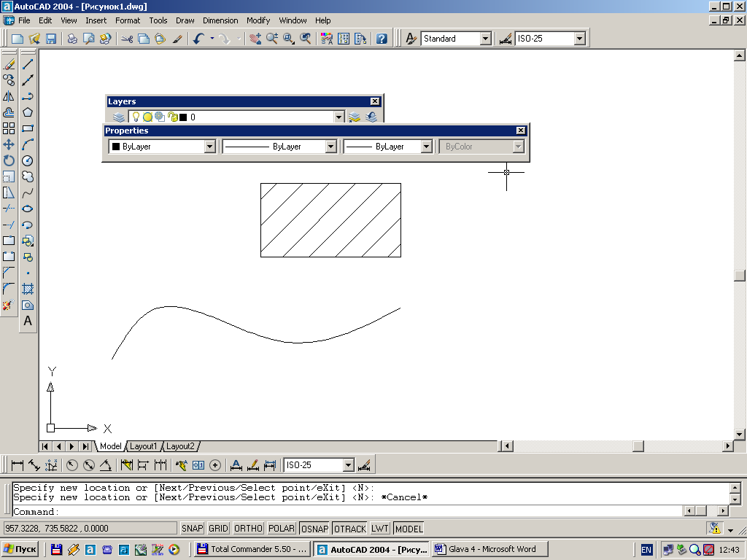Activate the Pan Realtime hand tool

click(x=255, y=39)
